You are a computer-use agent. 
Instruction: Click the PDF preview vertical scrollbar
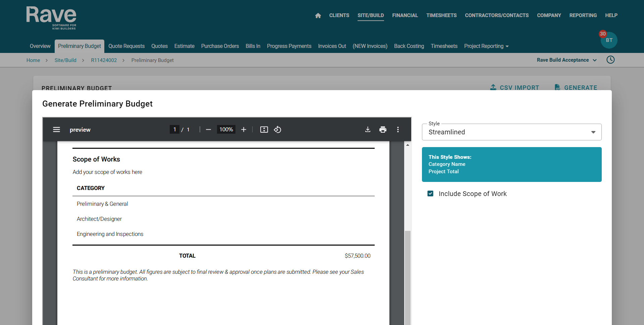point(408,277)
